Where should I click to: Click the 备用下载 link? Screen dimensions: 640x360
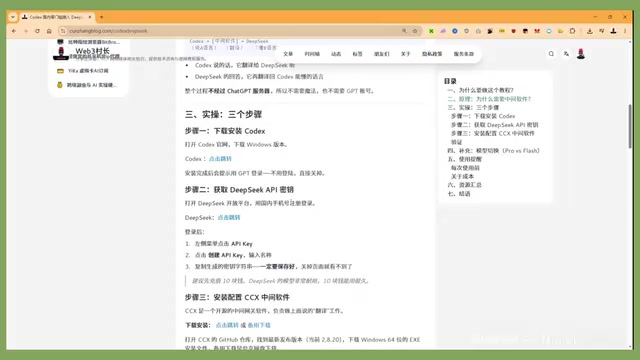coord(259,325)
